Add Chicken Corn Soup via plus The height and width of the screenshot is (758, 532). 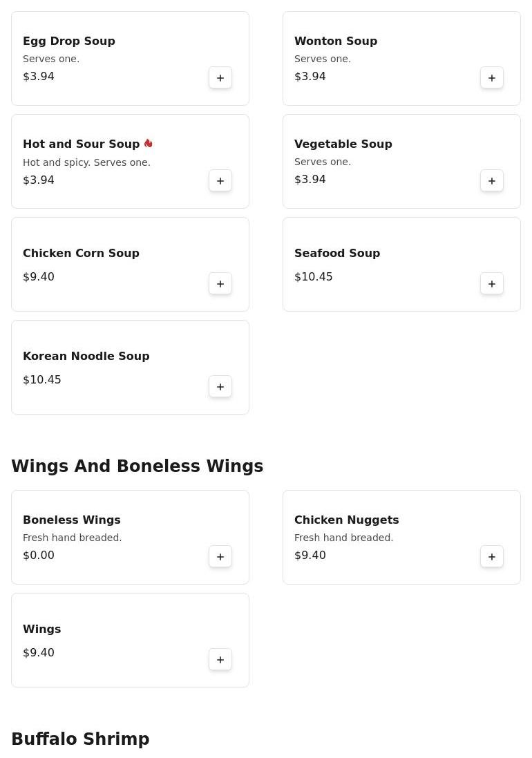pyautogui.click(x=220, y=284)
